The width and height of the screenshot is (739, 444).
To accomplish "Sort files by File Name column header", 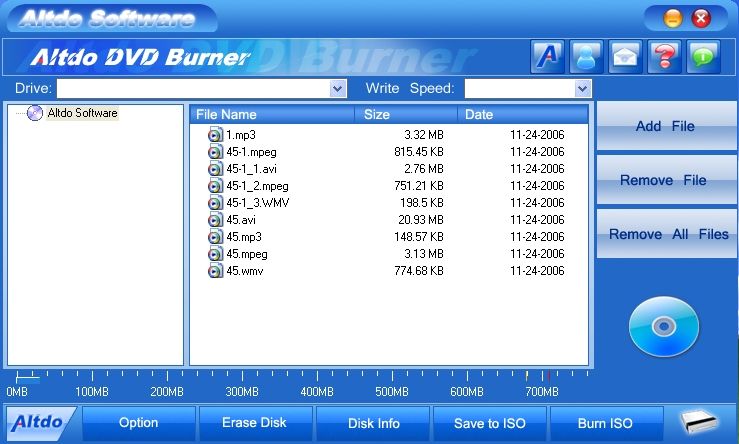I will click(272, 115).
